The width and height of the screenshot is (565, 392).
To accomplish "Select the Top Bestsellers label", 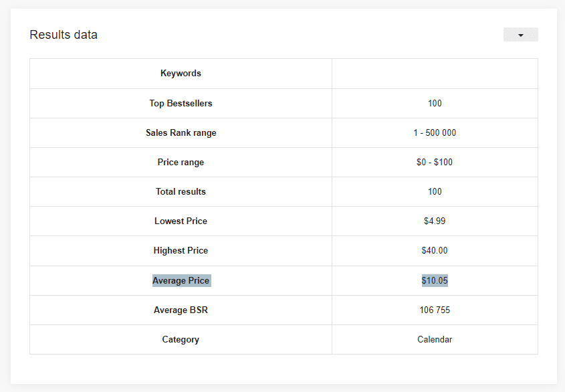I will pyautogui.click(x=181, y=103).
